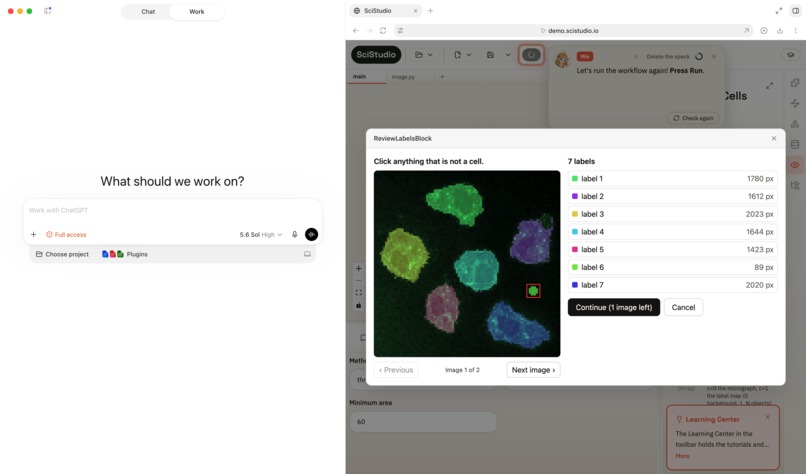Toggle the red eye preview icon in sidebar
The width and height of the screenshot is (806, 474).
(795, 165)
